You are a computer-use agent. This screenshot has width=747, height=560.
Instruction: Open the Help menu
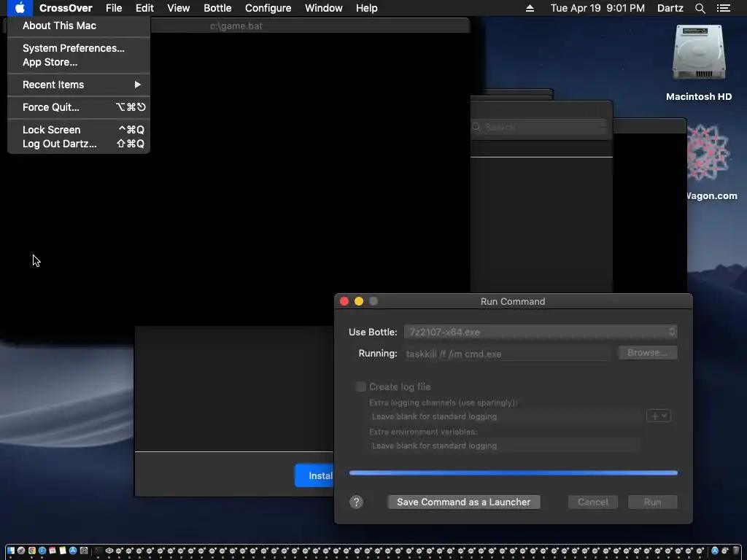366,8
